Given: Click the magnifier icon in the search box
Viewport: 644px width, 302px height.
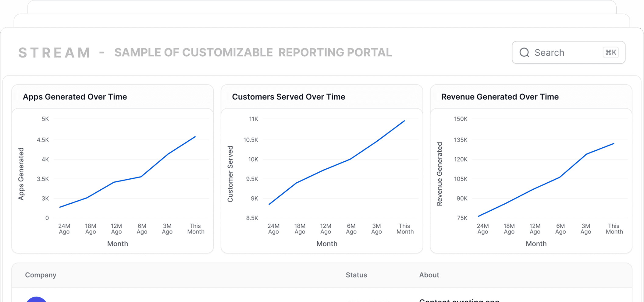Looking at the screenshot, I should pyautogui.click(x=524, y=52).
